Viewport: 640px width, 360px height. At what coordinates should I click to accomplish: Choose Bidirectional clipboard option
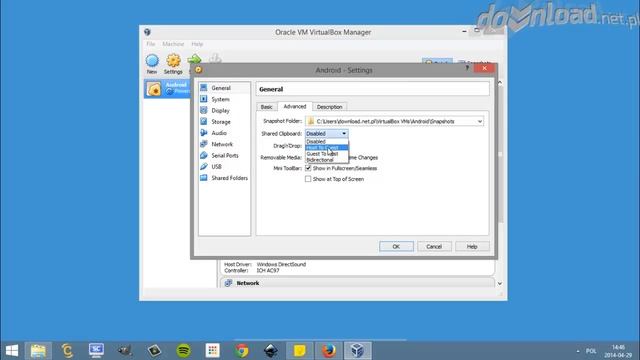(x=327, y=160)
